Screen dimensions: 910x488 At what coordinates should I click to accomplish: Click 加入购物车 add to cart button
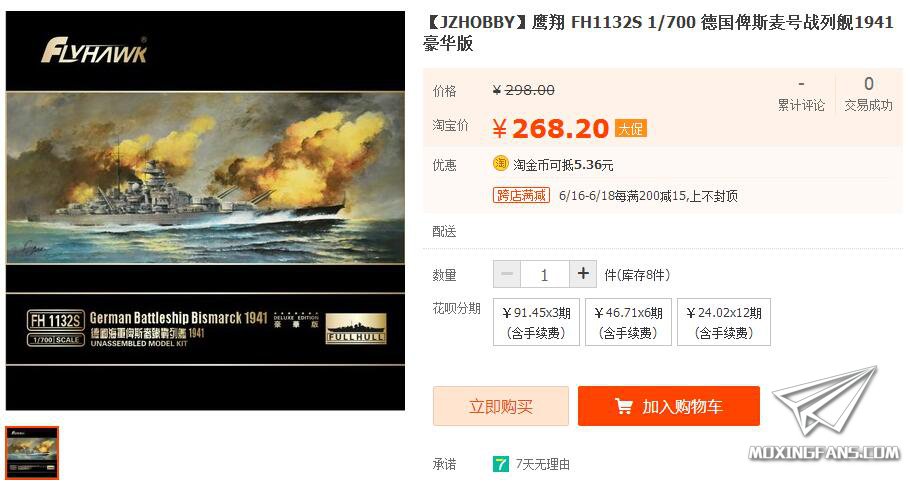[x=669, y=406]
